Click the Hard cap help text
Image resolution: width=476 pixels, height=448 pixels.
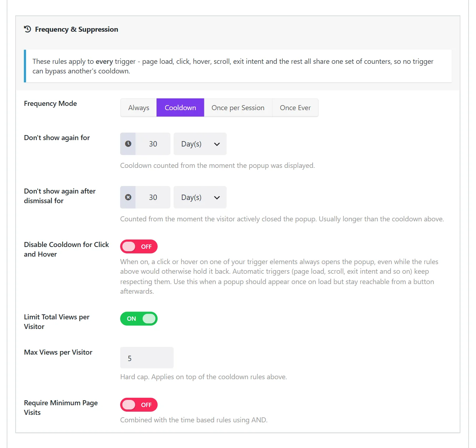click(x=204, y=377)
